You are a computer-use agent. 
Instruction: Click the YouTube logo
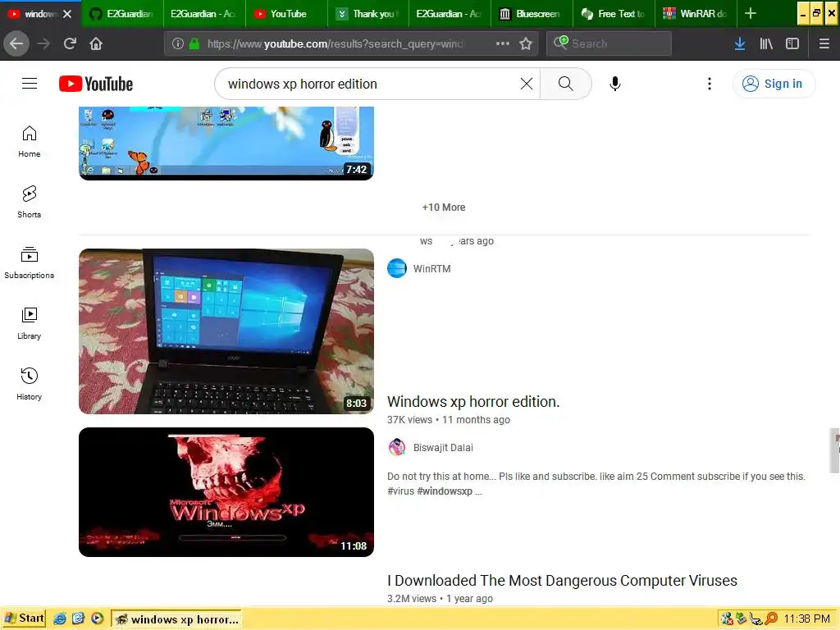[96, 84]
